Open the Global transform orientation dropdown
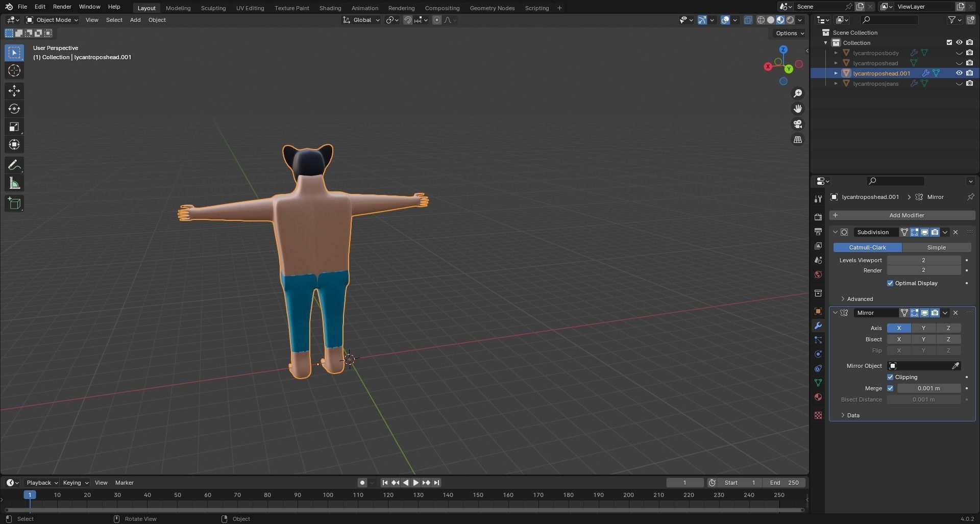 click(x=361, y=20)
